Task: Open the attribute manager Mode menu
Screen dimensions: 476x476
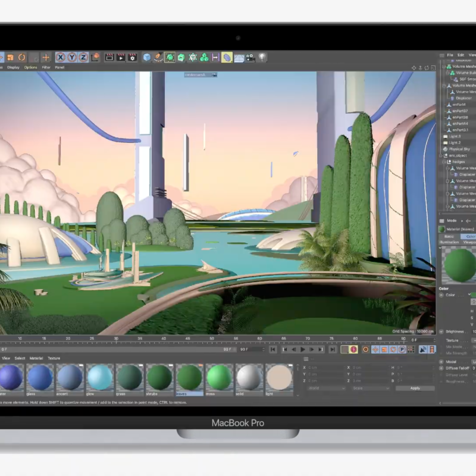Action: tap(452, 221)
